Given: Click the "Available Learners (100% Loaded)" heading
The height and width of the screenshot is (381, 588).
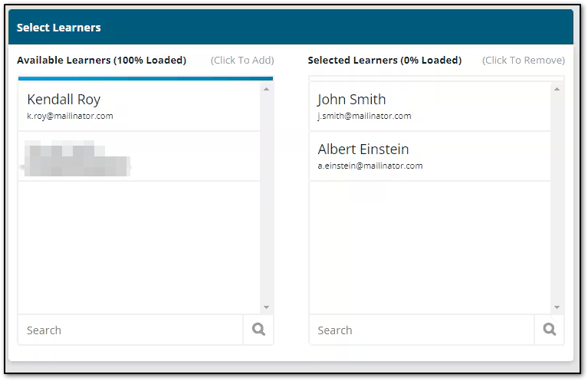Looking at the screenshot, I should (x=101, y=61).
